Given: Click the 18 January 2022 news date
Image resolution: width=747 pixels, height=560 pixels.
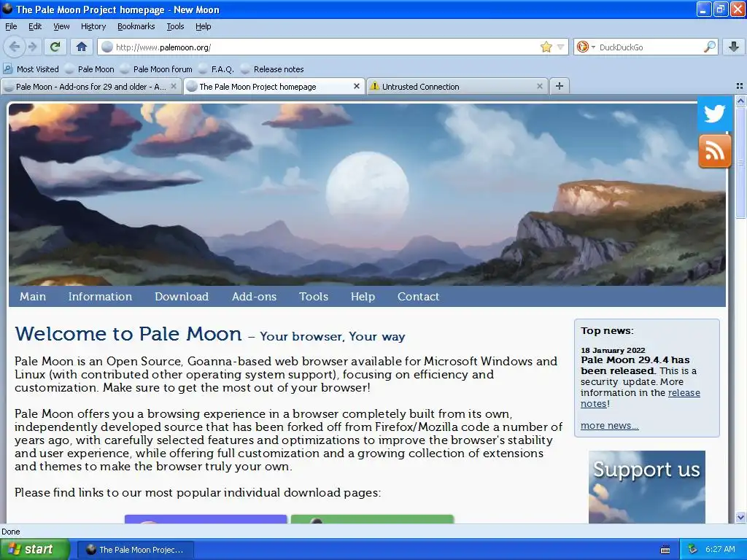Looking at the screenshot, I should (x=613, y=350).
